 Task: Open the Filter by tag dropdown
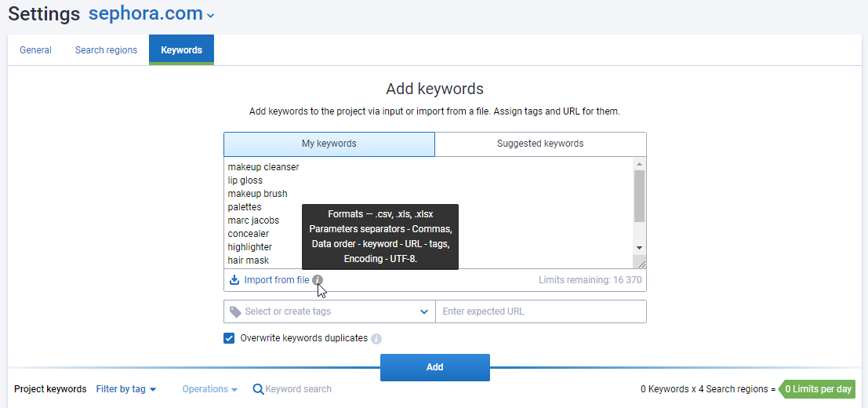pos(126,389)
